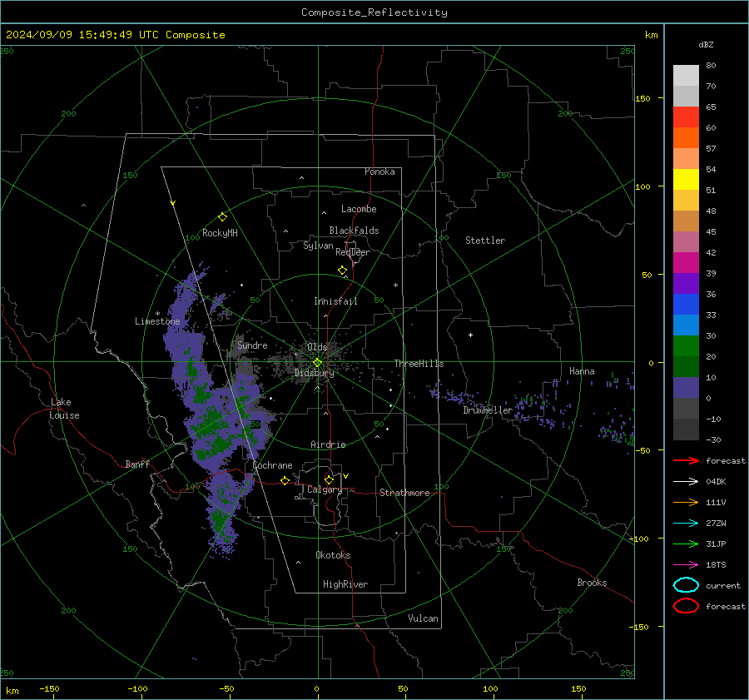The height and width of the screenshot is (700, 749).
Task: Select the yellow diamond marker near RockyMH
Action: [x=222, y=217]
